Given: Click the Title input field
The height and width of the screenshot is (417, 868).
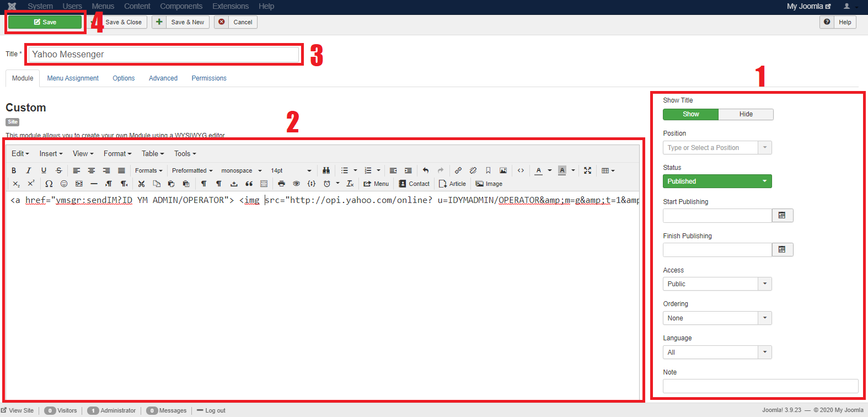Looking at the screenshot, I should pos(164,54).
